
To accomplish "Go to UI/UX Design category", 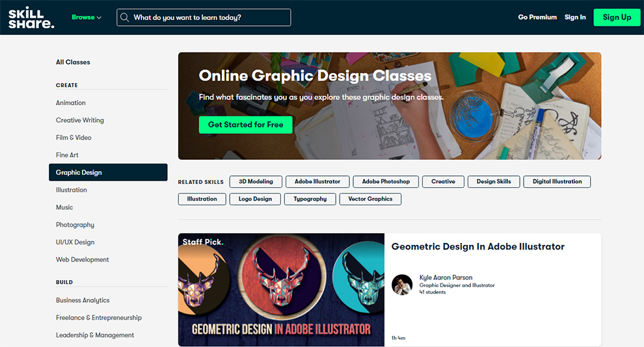I will pos(75,242).
